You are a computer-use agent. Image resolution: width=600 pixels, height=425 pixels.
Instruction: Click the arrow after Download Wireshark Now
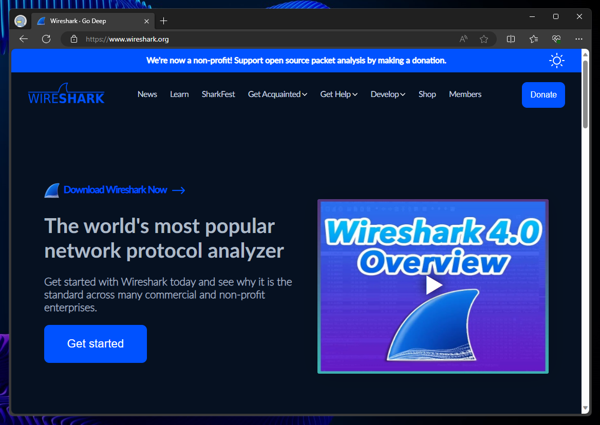coord(178,190)
